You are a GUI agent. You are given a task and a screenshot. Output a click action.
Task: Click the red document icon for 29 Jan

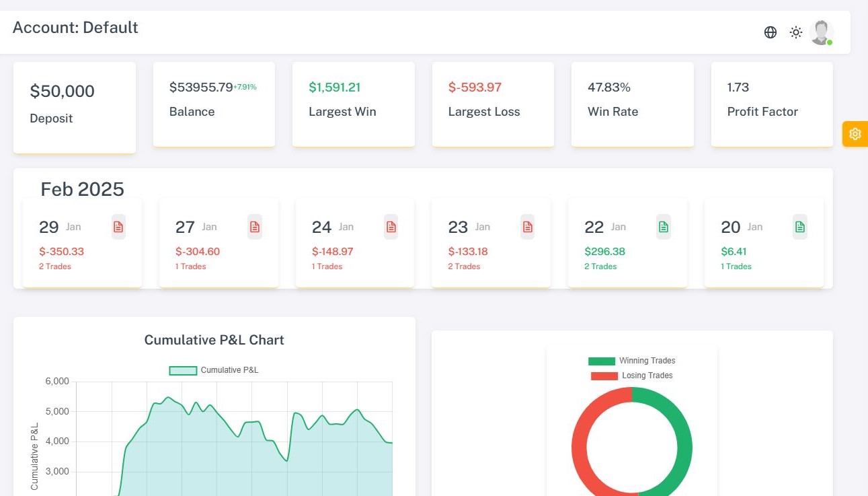click(x=118, y=227)
